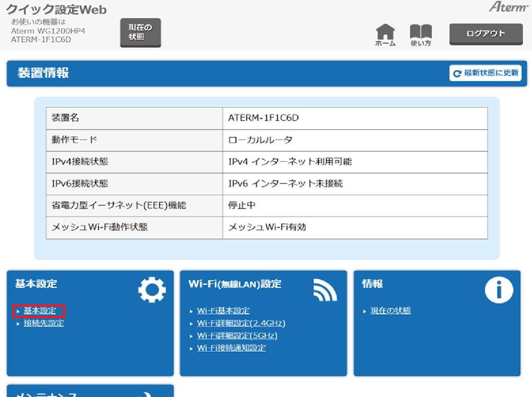Click the 情報 info circle icon
532x397 pixels.
[499, 290]
